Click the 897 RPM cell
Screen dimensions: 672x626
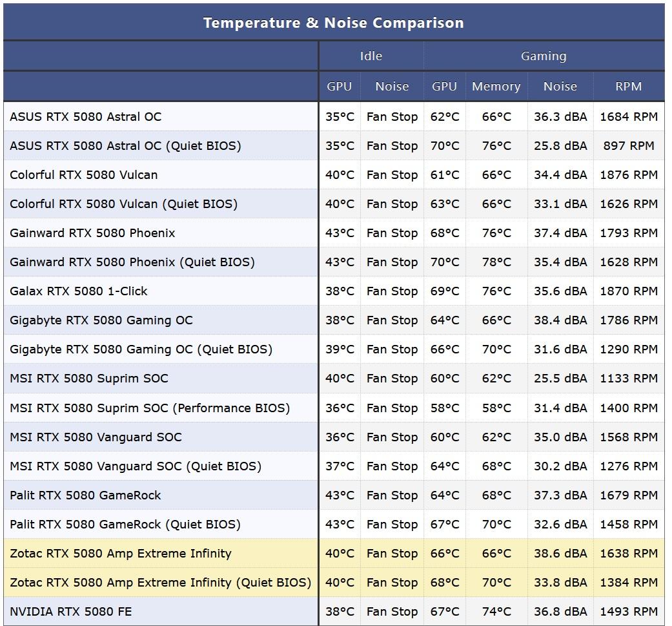pos(628,146)
